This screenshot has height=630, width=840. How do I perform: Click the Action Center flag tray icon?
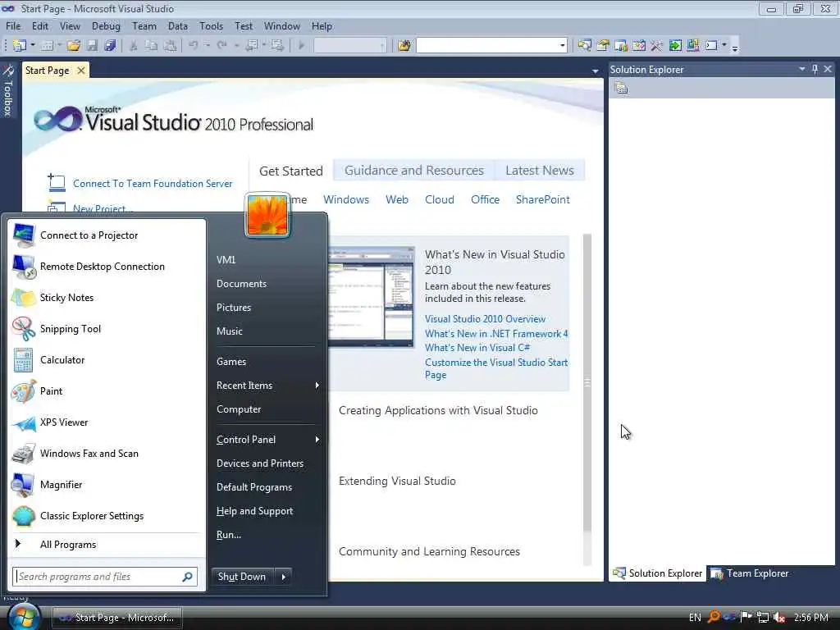click(746, 618)
